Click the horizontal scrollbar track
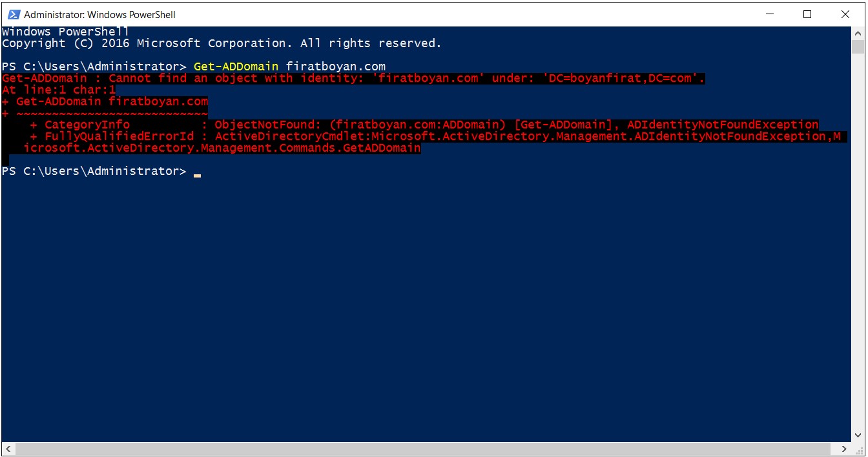The image size is (868, 457). (426, 448)
